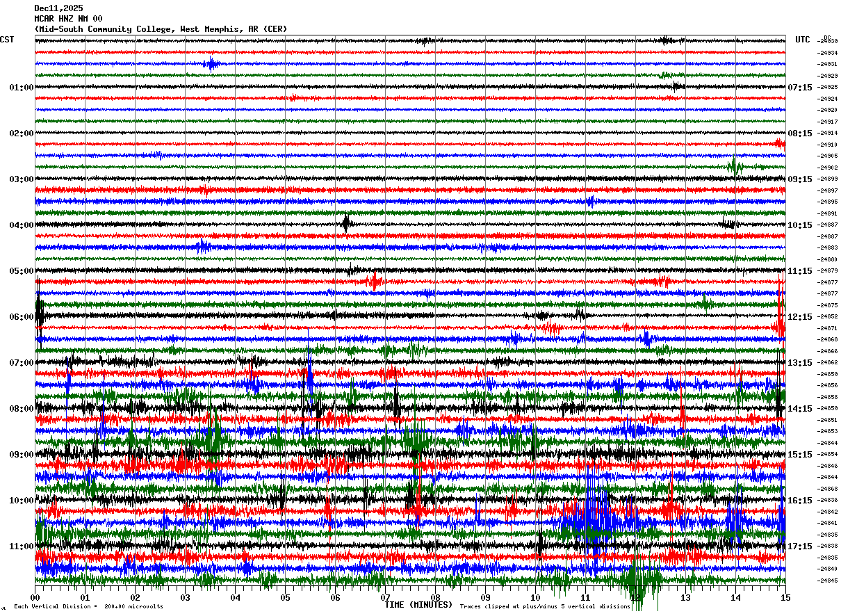Select the 07:00 CST hour label

click(x=22, y=363)
